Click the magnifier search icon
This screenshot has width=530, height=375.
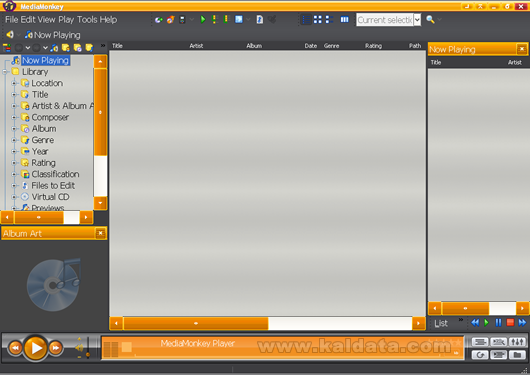coord(430,20)
